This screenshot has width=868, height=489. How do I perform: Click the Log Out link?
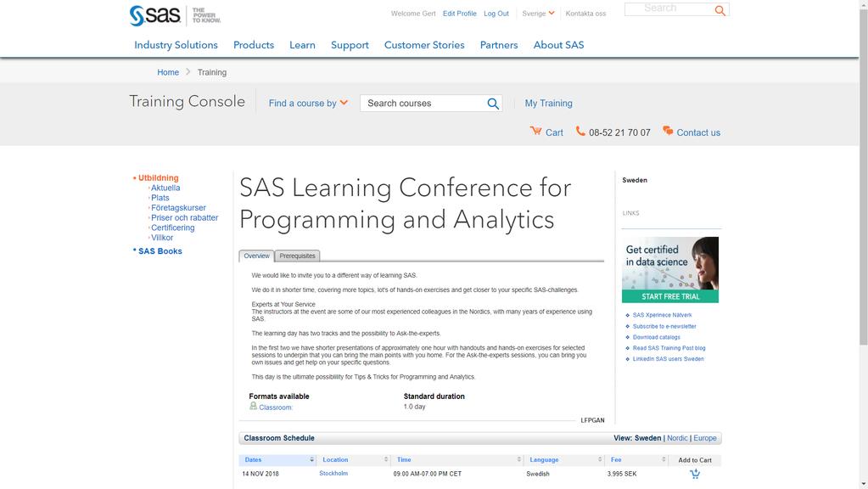496,14
